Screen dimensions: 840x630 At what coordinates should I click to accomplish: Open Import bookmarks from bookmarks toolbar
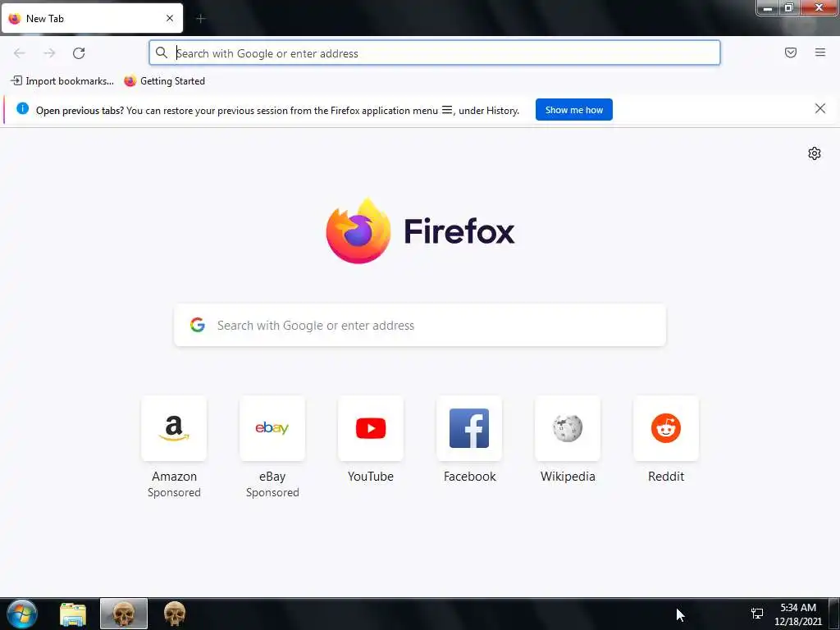coord(62,81)
